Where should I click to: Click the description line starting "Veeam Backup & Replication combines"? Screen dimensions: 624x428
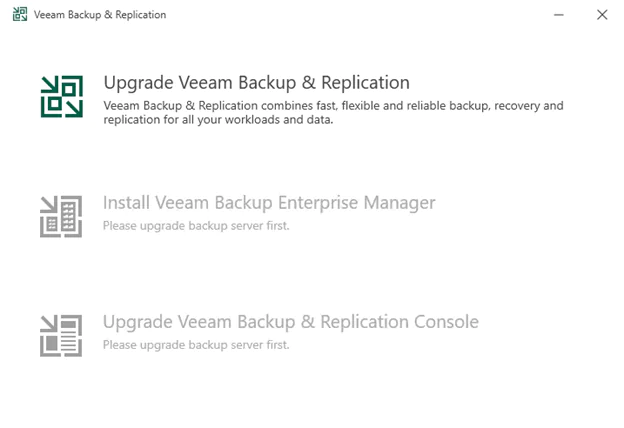coord(333,105)
